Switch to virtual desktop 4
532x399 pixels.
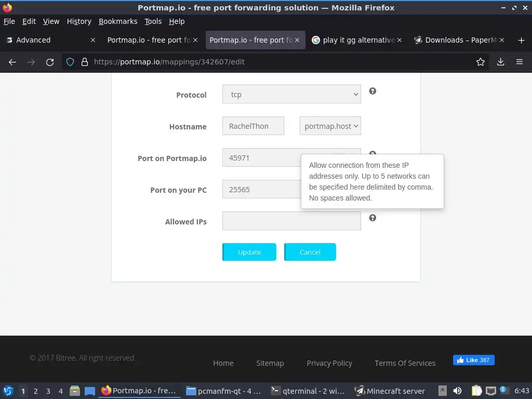pos(61,391)
